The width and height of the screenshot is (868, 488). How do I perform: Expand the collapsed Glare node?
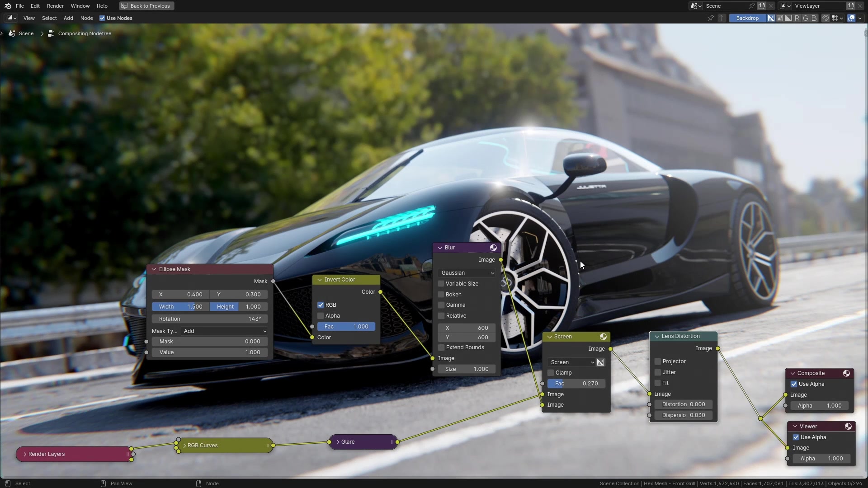point(338,442)
